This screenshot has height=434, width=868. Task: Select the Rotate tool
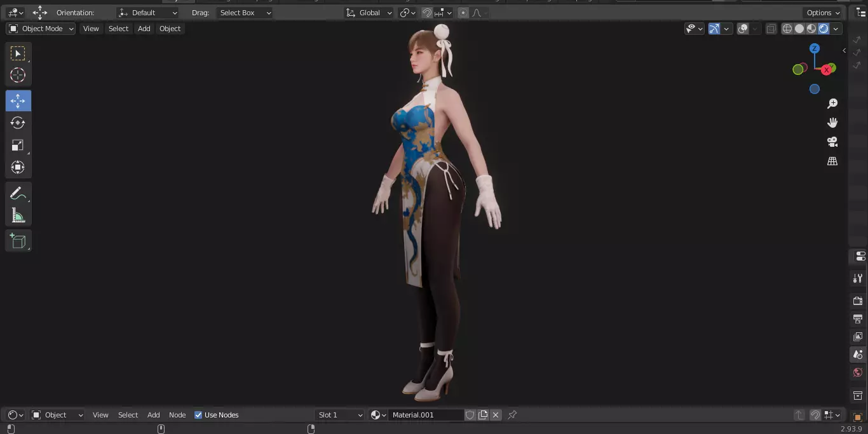(x=18, y=123)
